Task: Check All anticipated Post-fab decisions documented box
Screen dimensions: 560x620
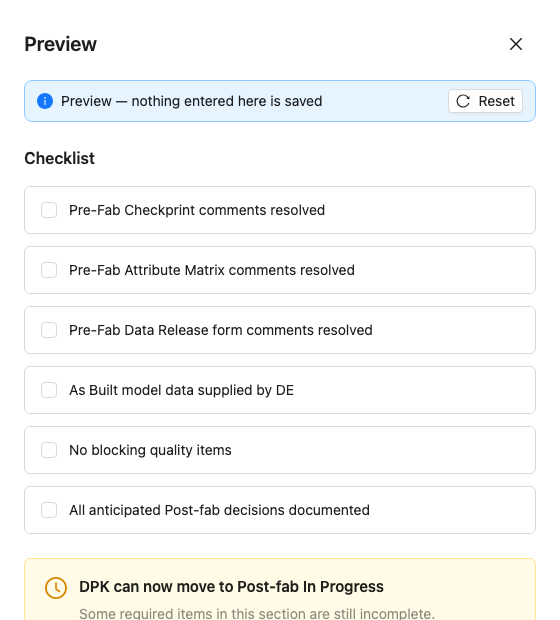Action: point(49,510)
